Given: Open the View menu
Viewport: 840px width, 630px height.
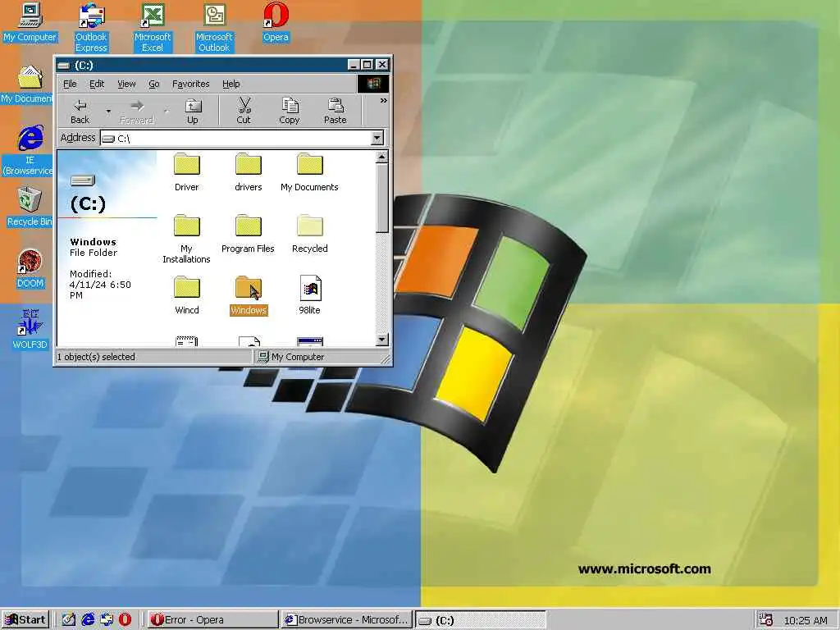Looking at the screenshot, I should pos(126,84).
